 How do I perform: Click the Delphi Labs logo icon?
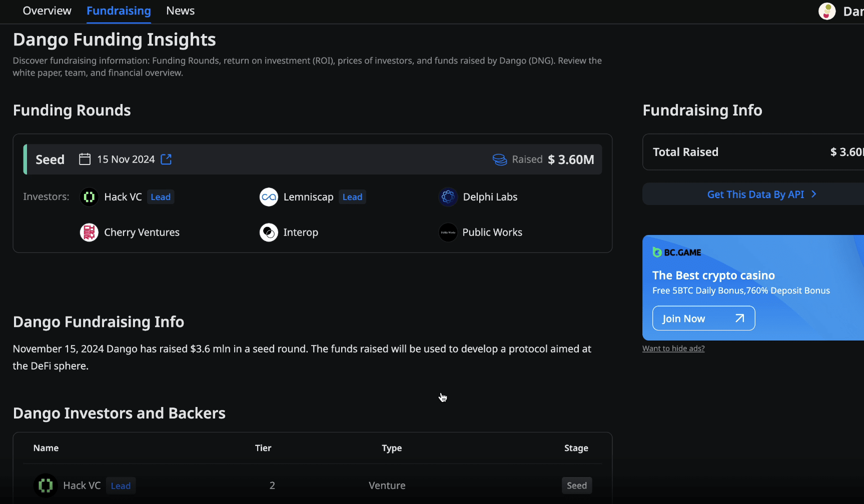tap(448, 197)
